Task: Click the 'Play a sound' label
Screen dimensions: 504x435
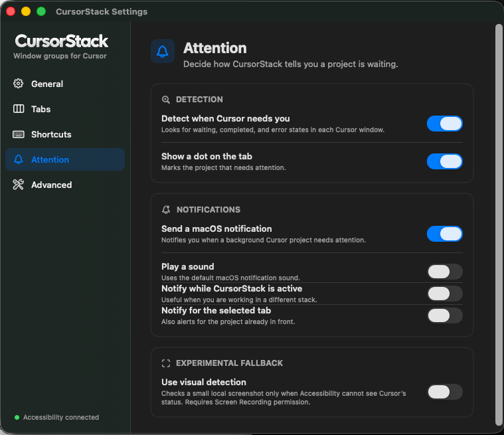Action: pyautogui.click(x=188, y=266)
